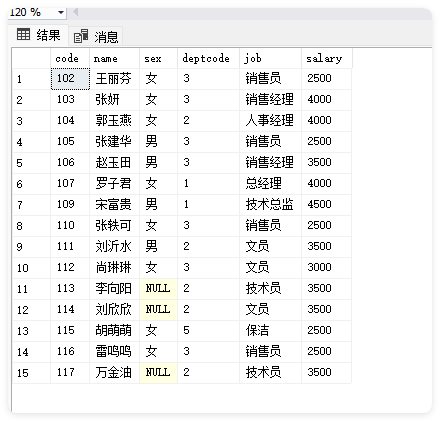Click the job cell 人事经理
The image size is (440, 421).
click(x=270, y=121)
